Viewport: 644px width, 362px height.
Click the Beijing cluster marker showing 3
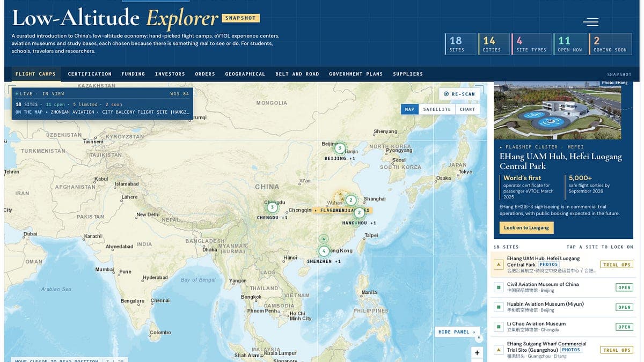tap(340, 148)
